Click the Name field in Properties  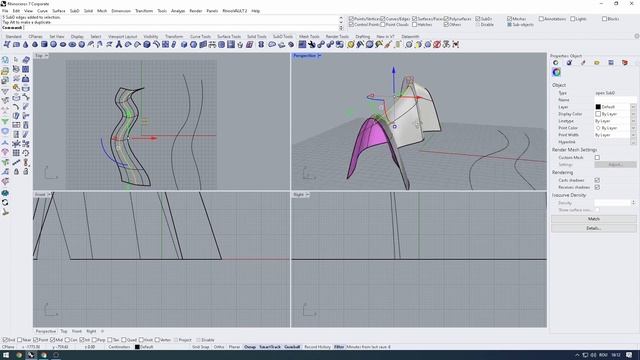point(615,100)
